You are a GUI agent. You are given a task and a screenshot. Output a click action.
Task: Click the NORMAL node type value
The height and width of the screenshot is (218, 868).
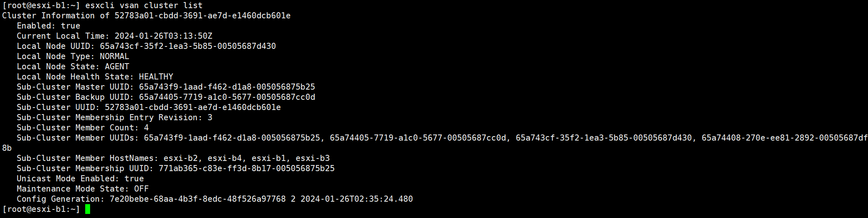(x=115, y=56)
